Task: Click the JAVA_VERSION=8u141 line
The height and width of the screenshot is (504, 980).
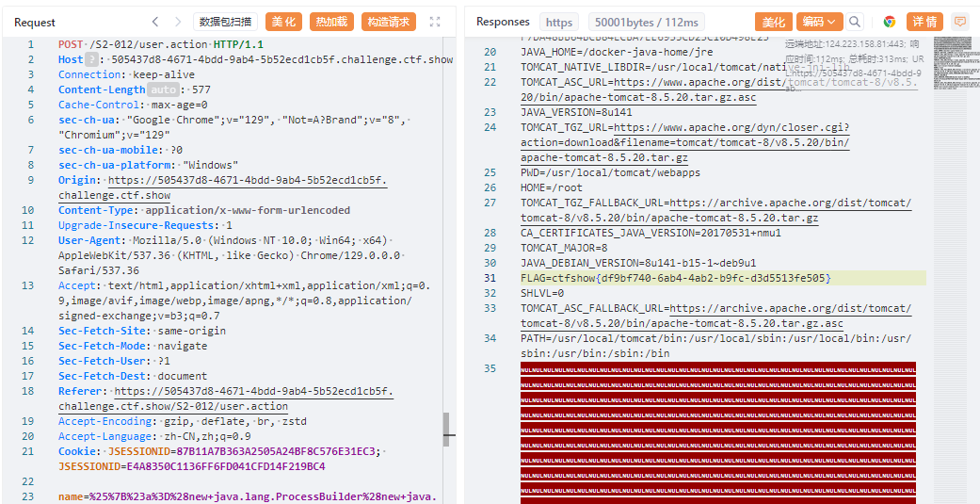Action: click(576, 112)
